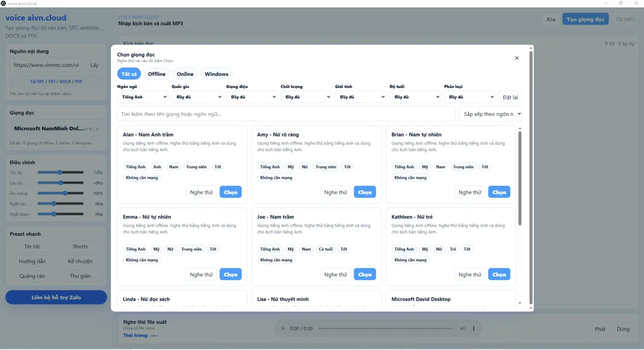Click the Lấy fetch button
Viewport: 644px width, 350px height.
pos(94,65)
